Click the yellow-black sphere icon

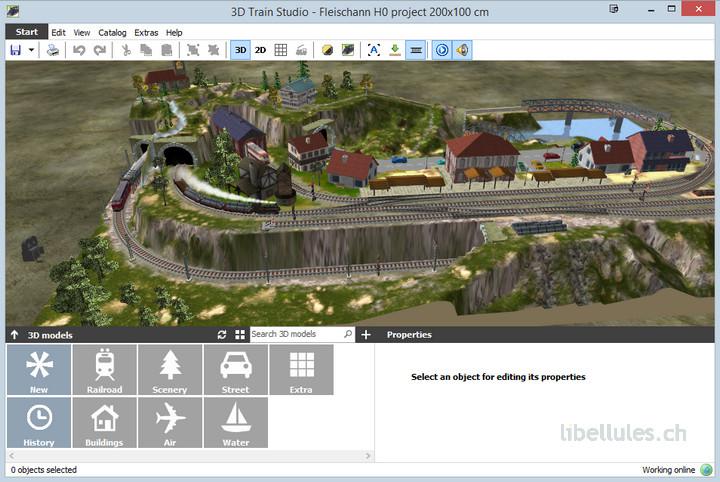coord(327,50)
